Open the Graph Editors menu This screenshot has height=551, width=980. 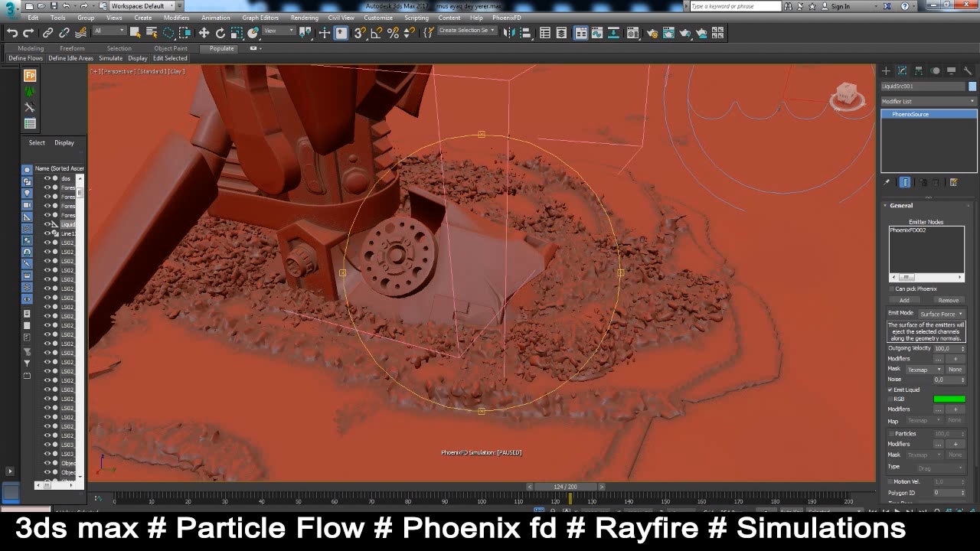[x=260, y=18]
